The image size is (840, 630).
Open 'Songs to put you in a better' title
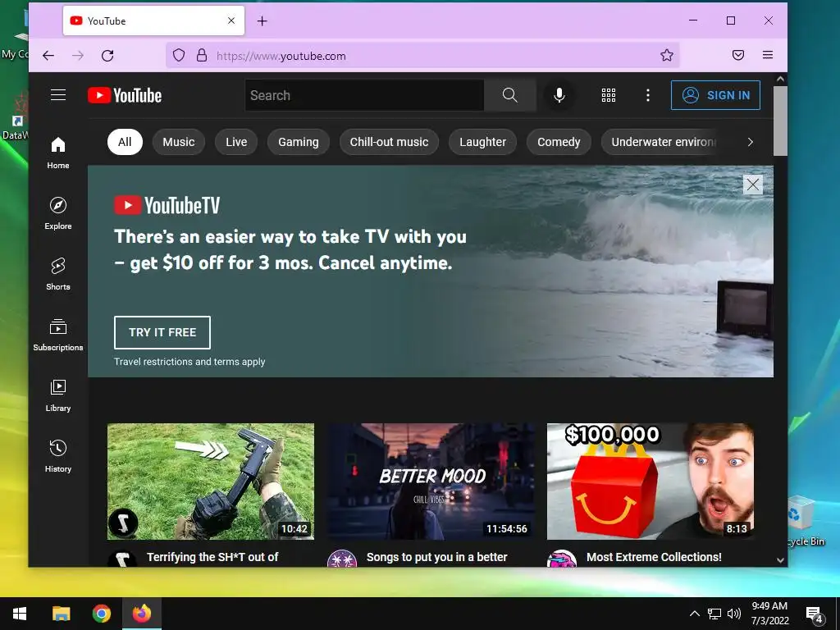click(x=436, y=557)
